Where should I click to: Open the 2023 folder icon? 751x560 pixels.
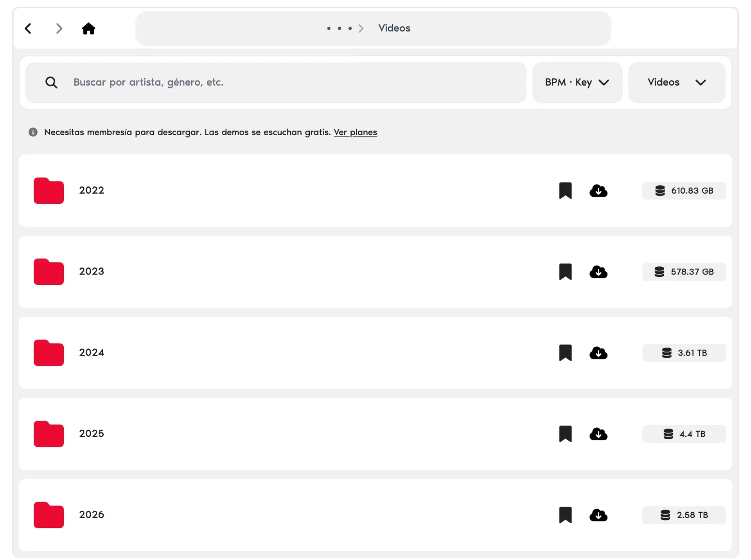click(x=49, y=271)
